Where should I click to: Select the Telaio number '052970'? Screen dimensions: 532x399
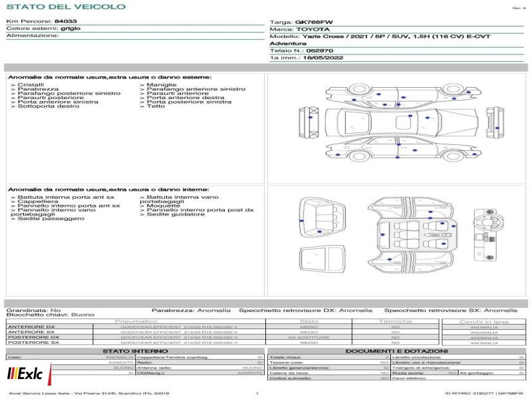(320, 51)
